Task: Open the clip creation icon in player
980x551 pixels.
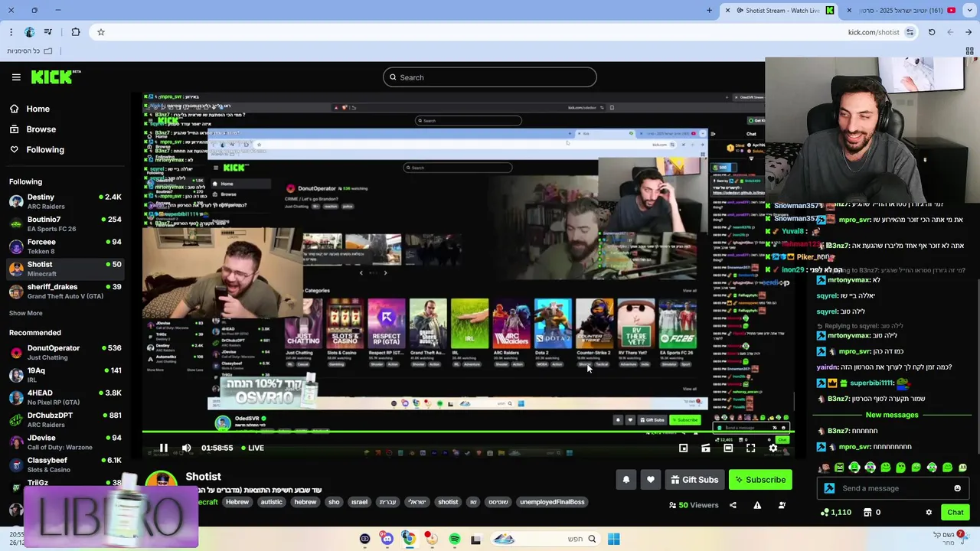Action: point(706,448)
